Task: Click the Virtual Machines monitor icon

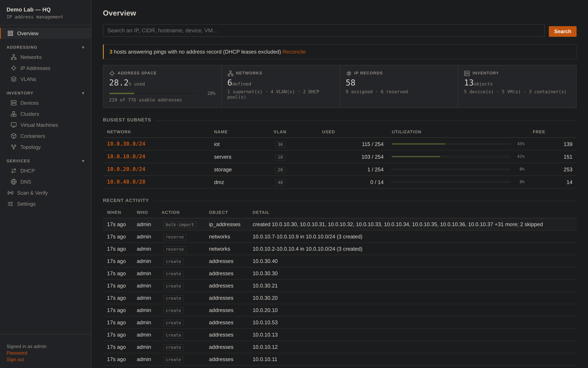Action: tap(14, 125)
